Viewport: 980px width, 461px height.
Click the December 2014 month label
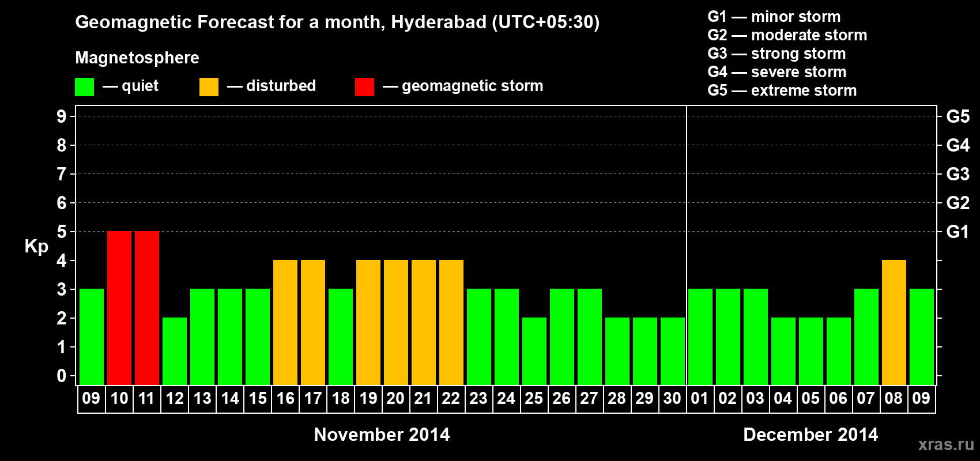(x=811, y=434)
